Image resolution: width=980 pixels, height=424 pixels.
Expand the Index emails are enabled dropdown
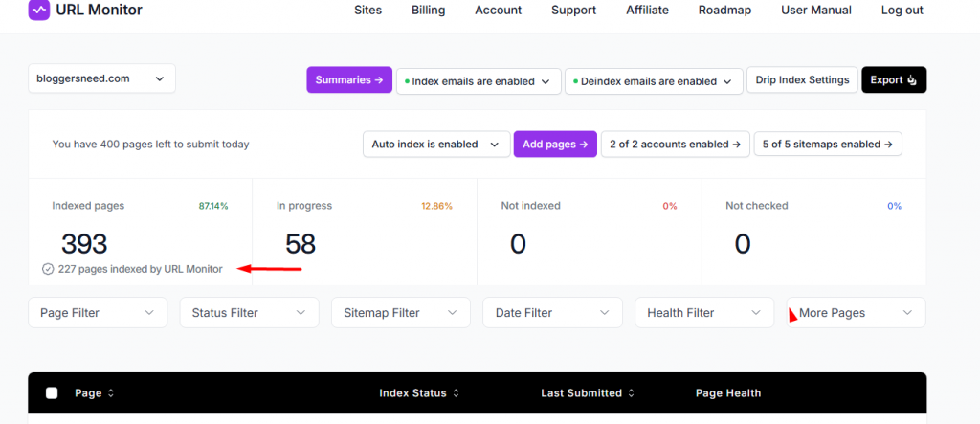(x=479, y=81)
